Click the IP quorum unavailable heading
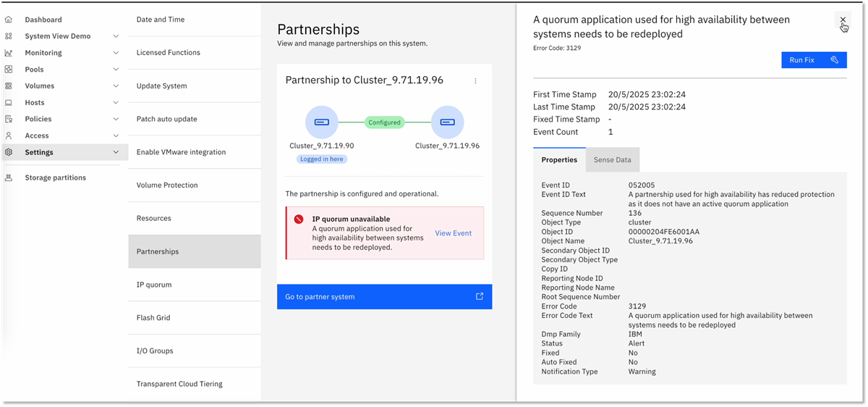This screenshot has width=868, height=407. tap(351, 219)
